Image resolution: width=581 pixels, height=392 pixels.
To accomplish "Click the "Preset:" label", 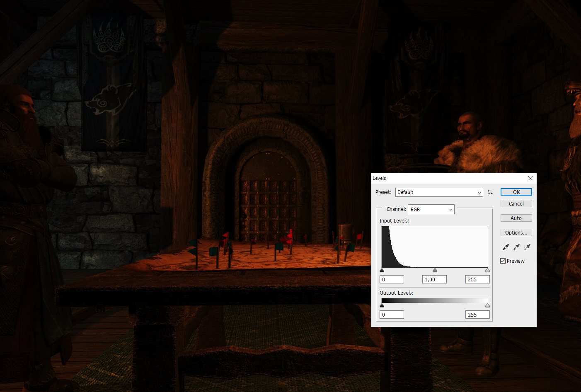I will tap(383, 192).
